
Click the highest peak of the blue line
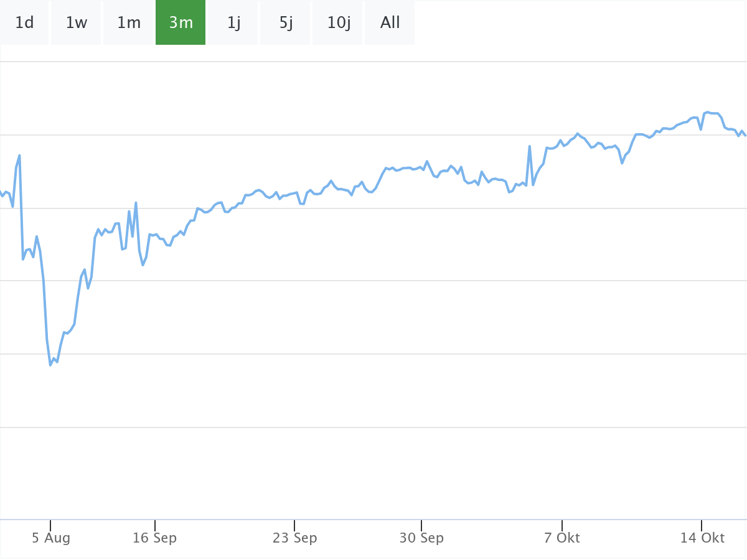pos(708,112)
